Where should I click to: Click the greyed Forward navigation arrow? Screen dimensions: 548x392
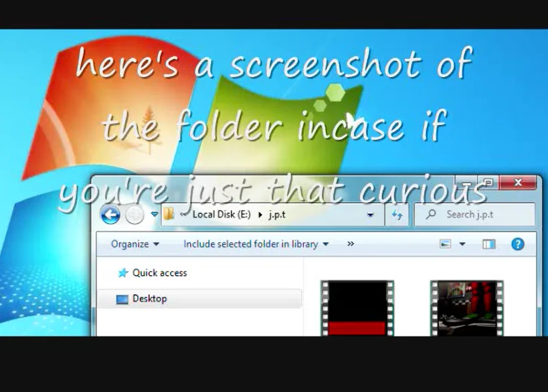tap(134, 215)
